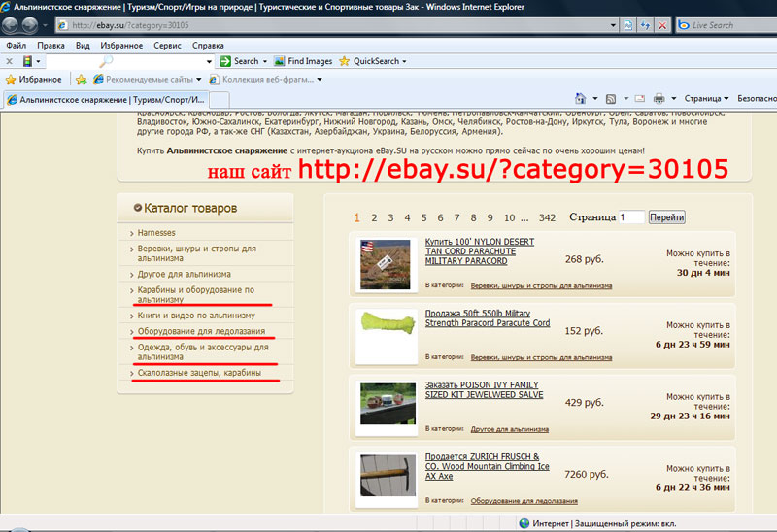
Task: Close the search toolbar with the X
Action: tap(9, 61)
